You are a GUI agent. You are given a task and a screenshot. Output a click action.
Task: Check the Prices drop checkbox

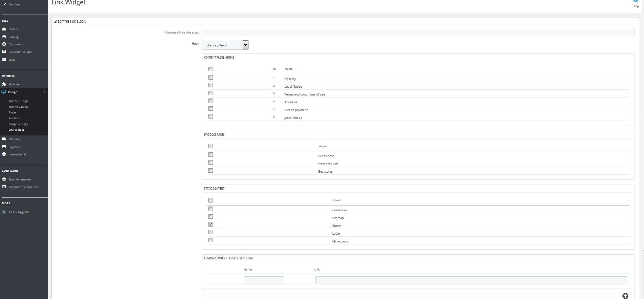(210, 155)
